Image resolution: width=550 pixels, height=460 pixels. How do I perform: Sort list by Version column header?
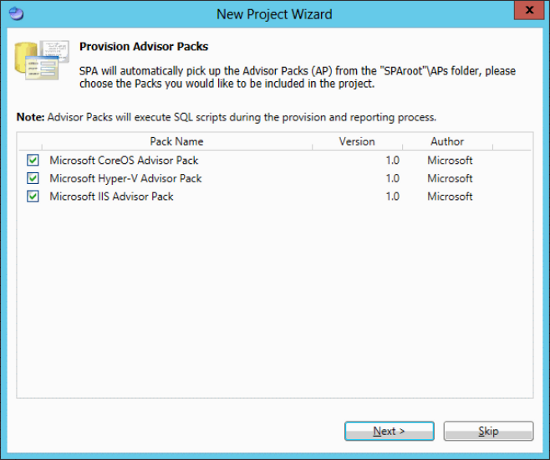357,141
